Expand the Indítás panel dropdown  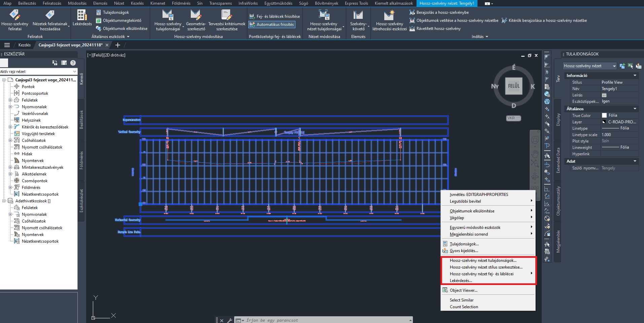click(480, 37)
